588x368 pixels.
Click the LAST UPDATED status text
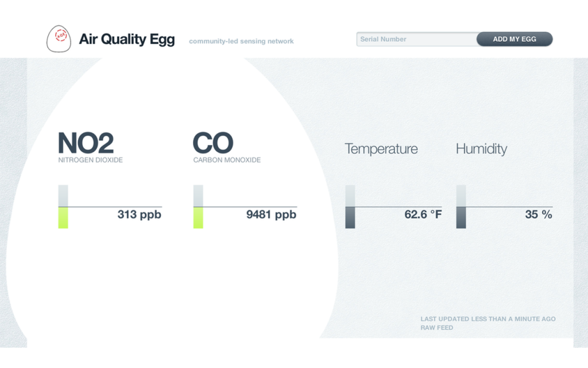tap(488, 319)
